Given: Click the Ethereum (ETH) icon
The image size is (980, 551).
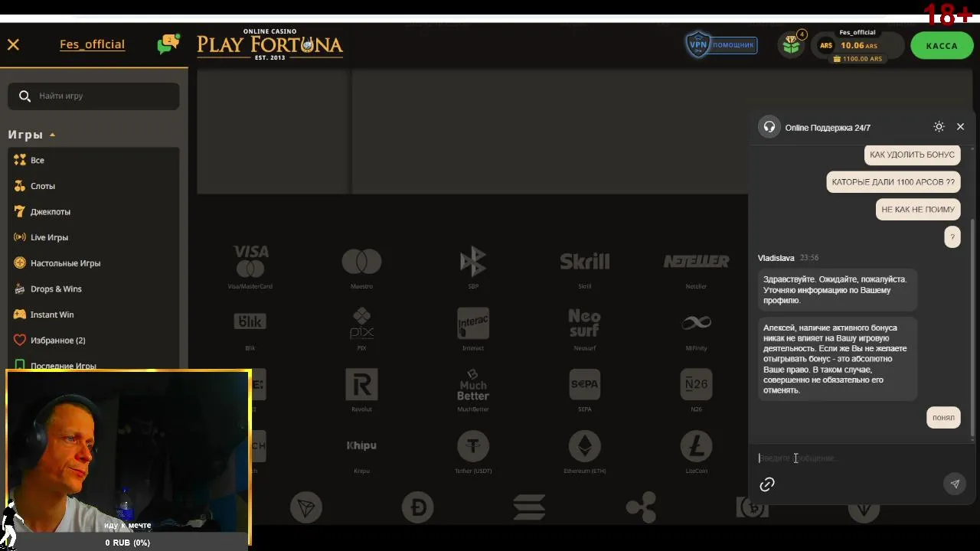Looking at the screenshot, I should 585,445.
